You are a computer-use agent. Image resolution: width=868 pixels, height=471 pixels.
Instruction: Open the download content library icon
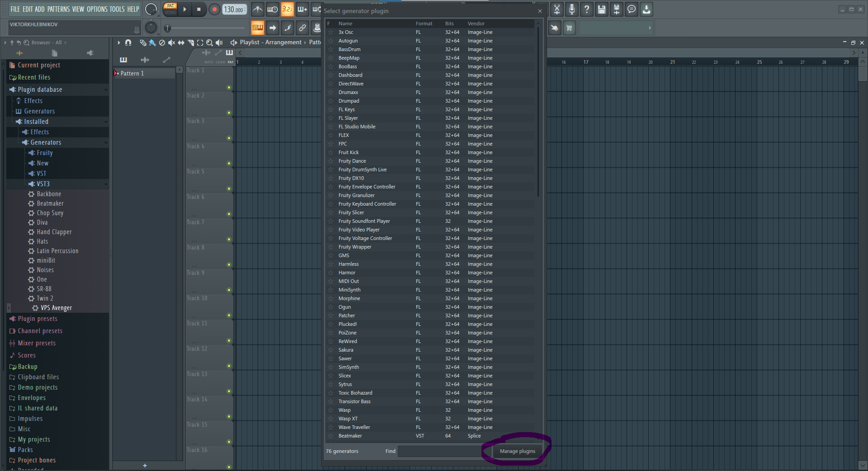point(646,9)
